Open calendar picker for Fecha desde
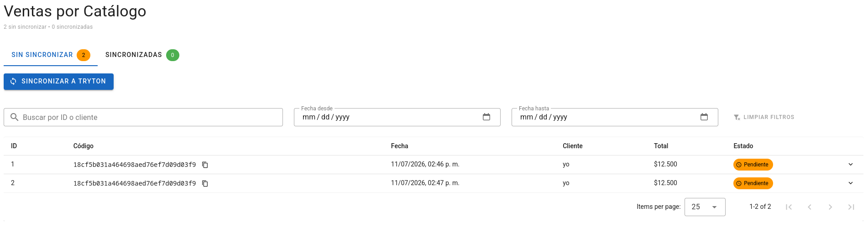Image resolution: width=868 pixels, height=228 pixels. pos(486,117)
